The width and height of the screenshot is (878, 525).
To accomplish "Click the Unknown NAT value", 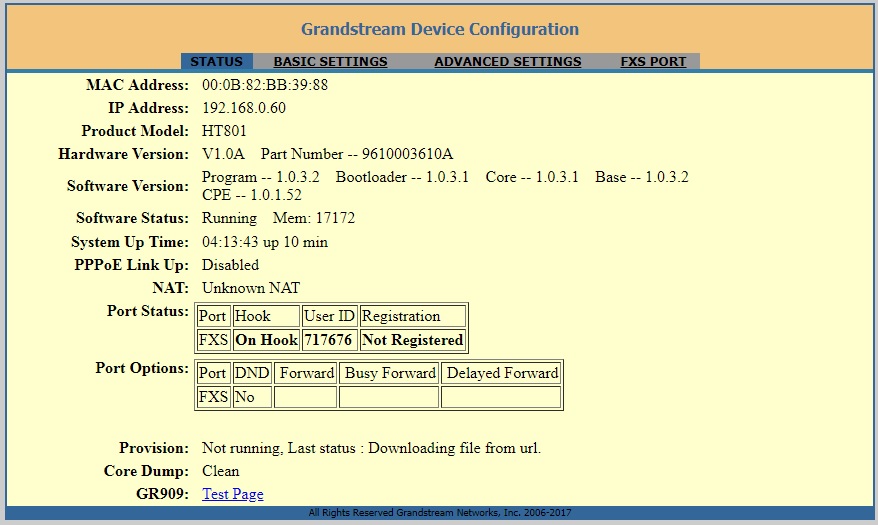I will point(251,288).
